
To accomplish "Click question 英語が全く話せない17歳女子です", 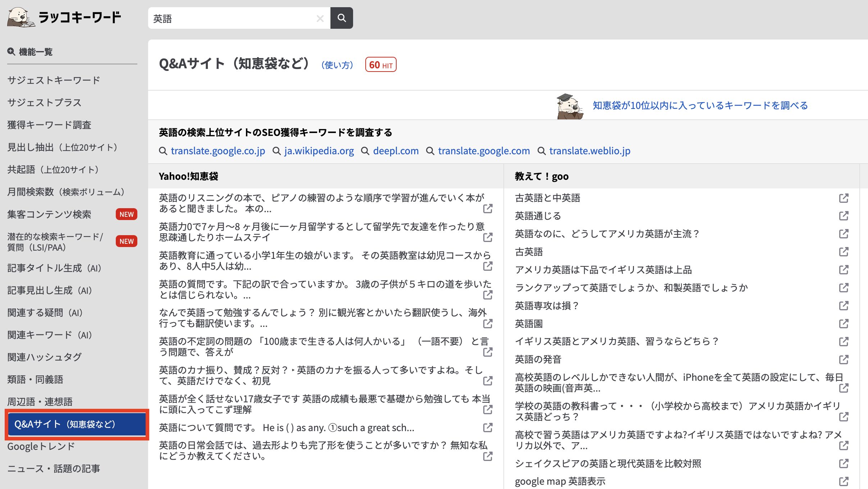I will pos(325,404).
